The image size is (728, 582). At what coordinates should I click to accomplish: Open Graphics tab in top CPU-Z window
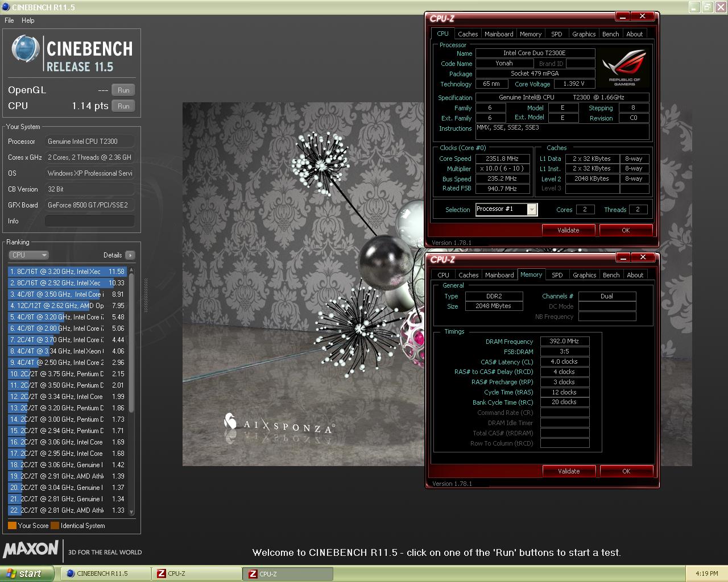(x=584, y=34)
